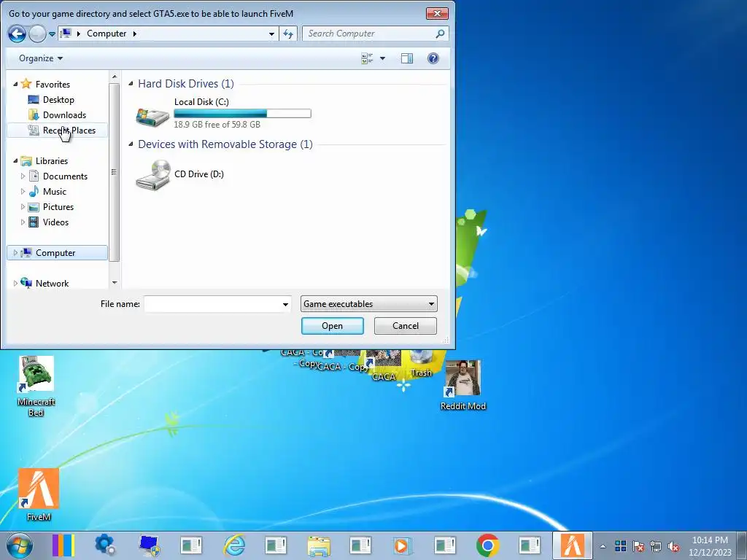Screen dimensions: 747x560
Task: Click the Change your view icon
Action: (x=367, y=58)
